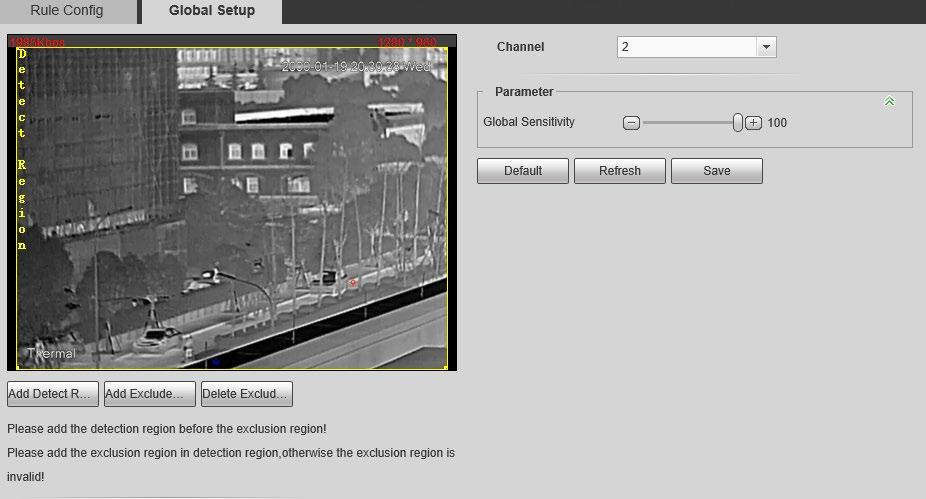The width and height of the screenshot is (926, 499).
Task: Click the vertical Detect Region label
Action: 22,149
